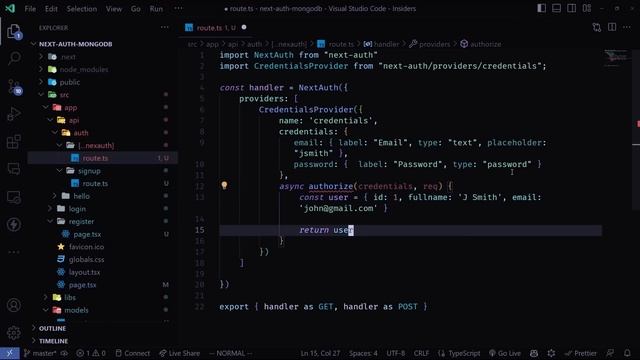This screenshot has height=360, width=640.
Task: Click Ln 15, Col 27 position indicator
Action: 320,353
